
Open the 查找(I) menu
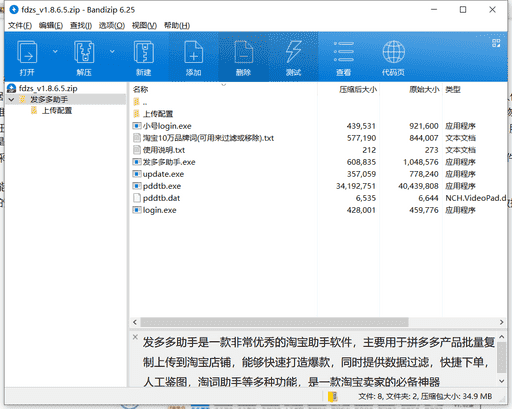click(x=81, y=25)
